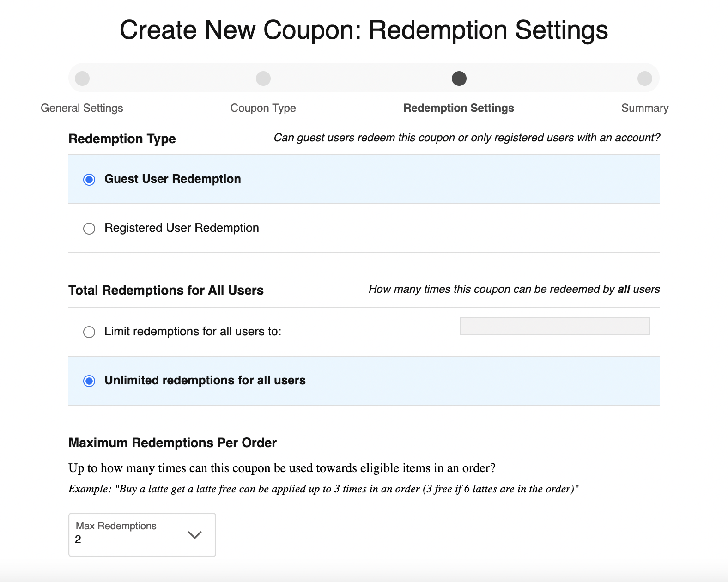The width and height of the screenshot is (728, 582).
Task: Click the active Redemption Settings step dot
Action: coord(459,79)
